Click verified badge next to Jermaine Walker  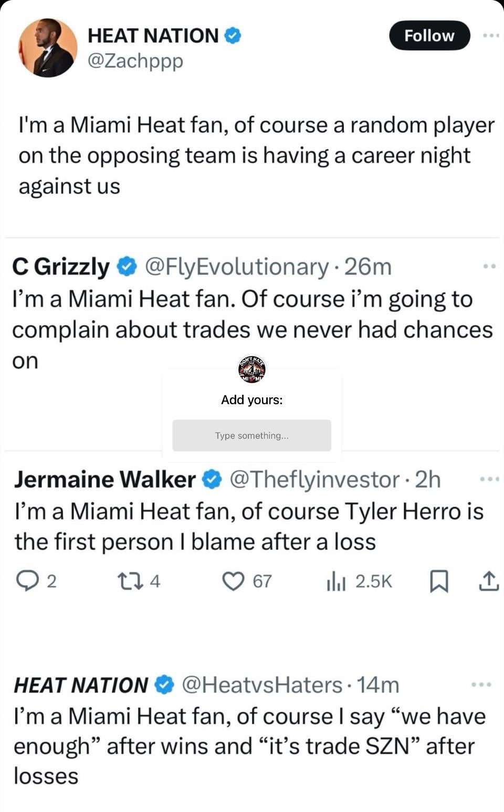coord(212,479)
